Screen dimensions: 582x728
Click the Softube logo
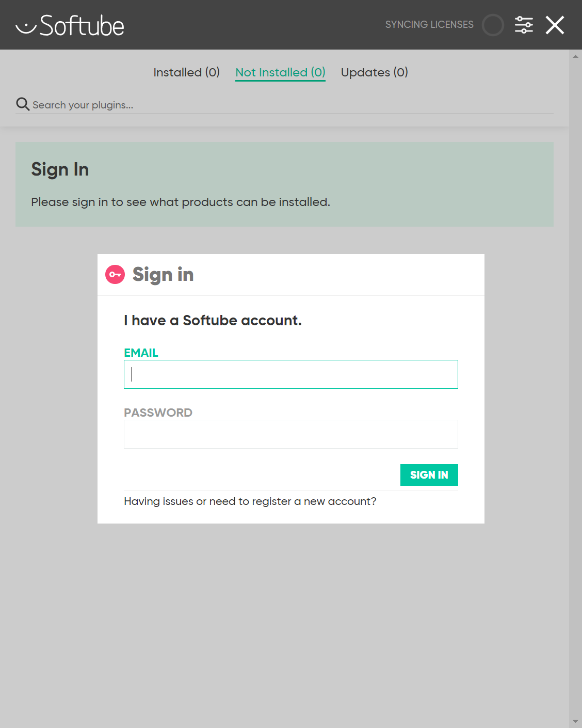point(70,25)
